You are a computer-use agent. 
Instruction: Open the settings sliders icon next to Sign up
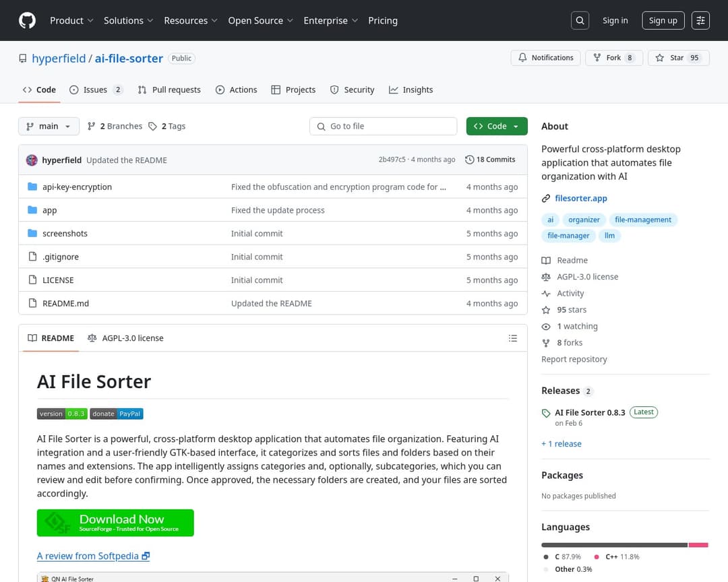pyautogui.click(x=700, y=20)
